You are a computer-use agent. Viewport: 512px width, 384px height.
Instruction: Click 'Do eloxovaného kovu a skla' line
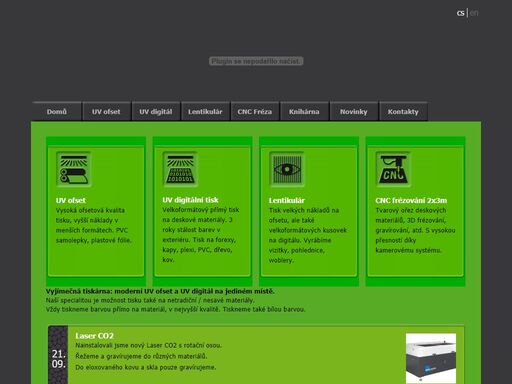(x=146, y=367)
